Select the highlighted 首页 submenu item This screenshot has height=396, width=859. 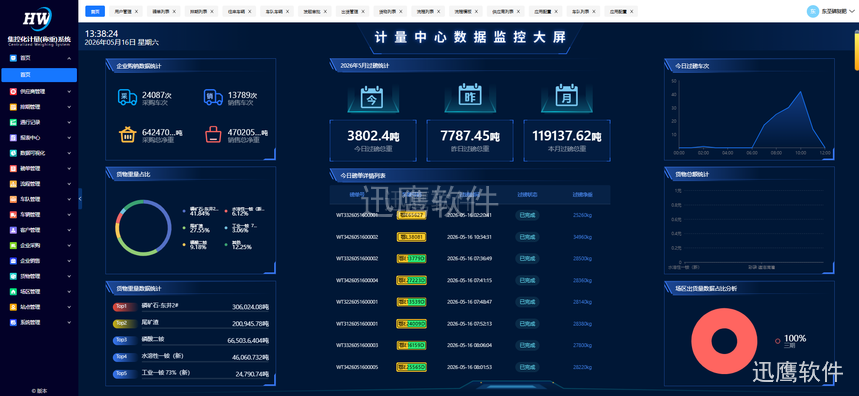pyautogui.click(x=39, y=75)
